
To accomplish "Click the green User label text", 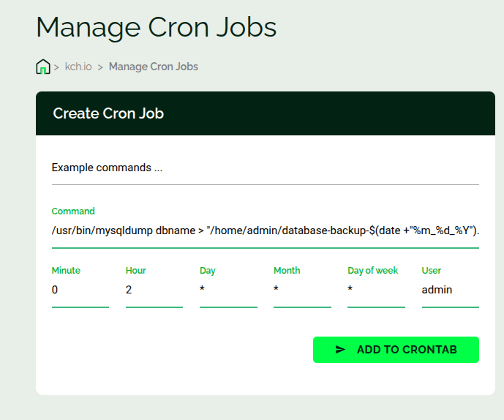I will (x=432, y=271).
